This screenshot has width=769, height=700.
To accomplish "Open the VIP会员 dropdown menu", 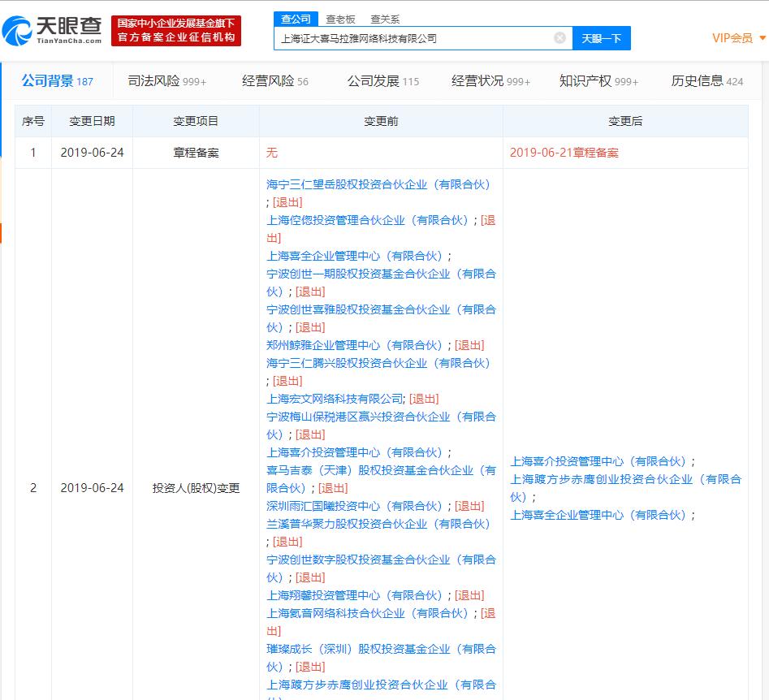I will pyautogui.click(x=737, y=38).
